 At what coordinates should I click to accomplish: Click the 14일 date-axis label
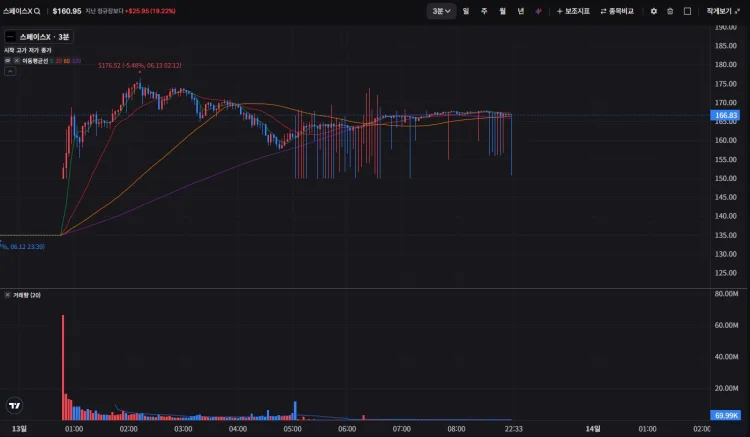(x=593, y=429)
